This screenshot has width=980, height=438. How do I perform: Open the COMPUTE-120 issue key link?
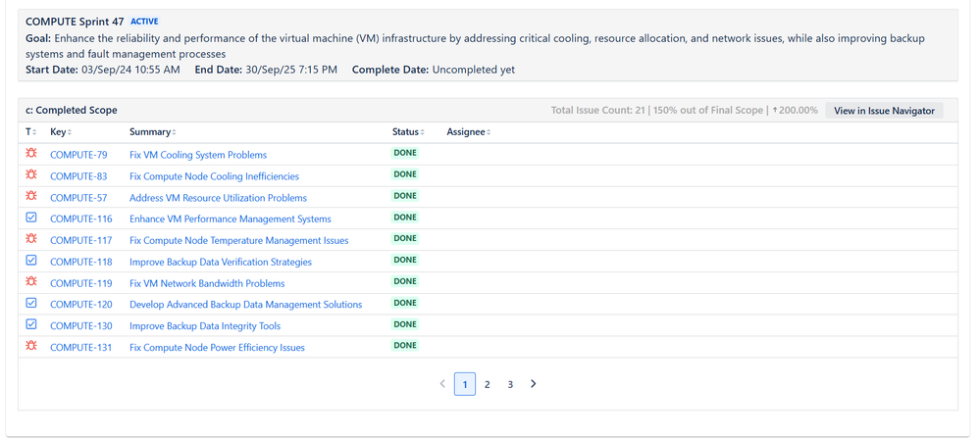(81, 305)
